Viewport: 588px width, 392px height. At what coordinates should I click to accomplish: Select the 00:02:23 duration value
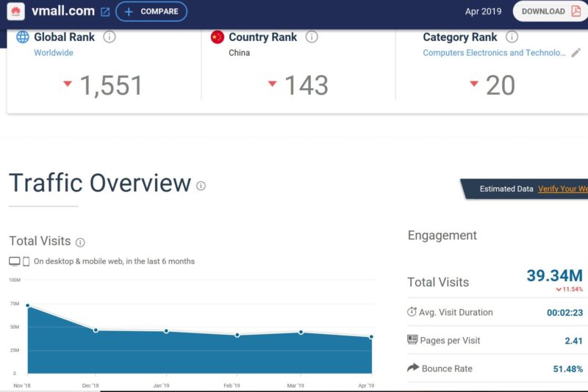point(564,313)
